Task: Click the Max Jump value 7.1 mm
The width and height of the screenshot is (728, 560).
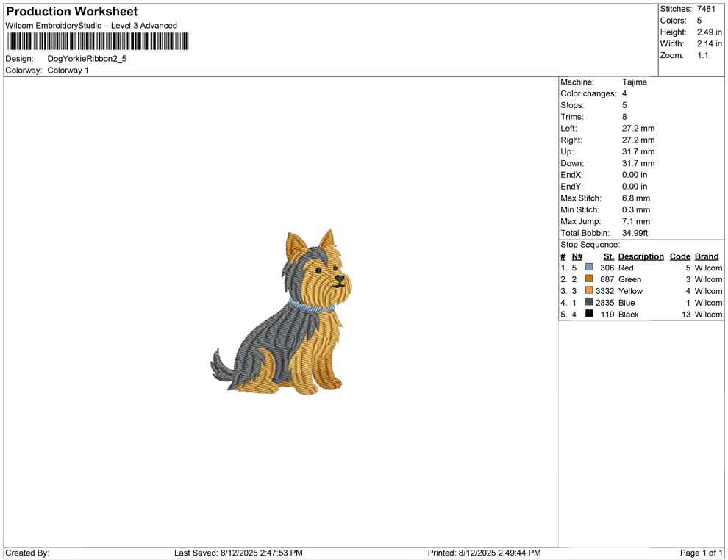Action: point(636,221)
